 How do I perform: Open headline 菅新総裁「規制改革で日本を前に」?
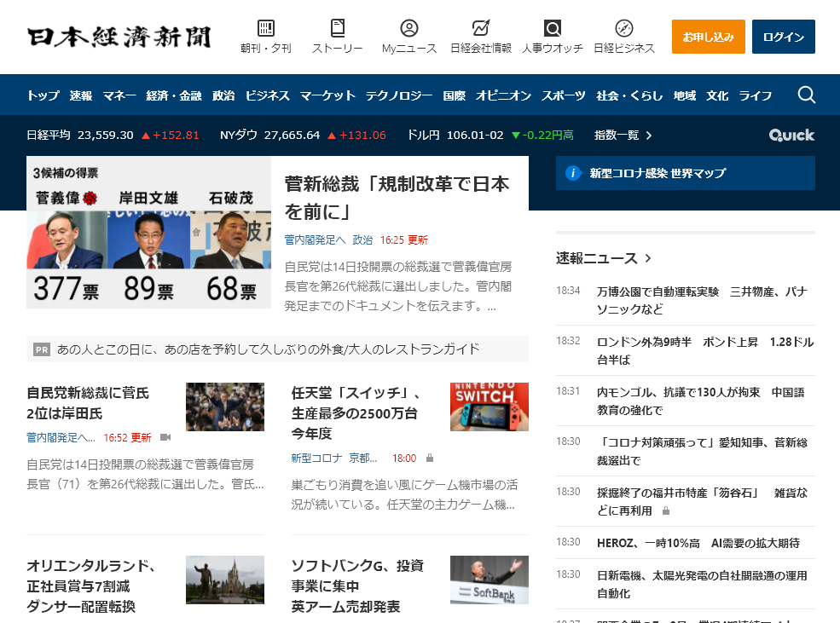[x=397, y=198]
